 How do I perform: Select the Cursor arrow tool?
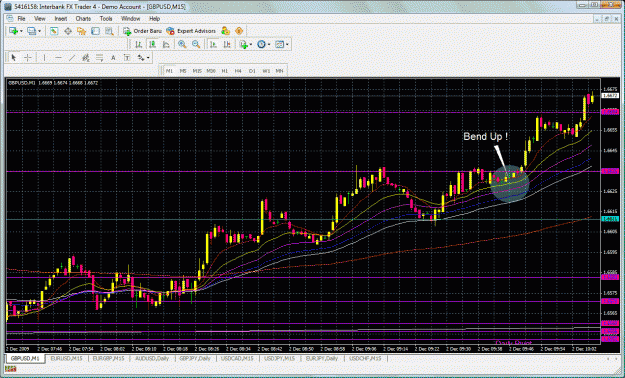coord(14,58)
